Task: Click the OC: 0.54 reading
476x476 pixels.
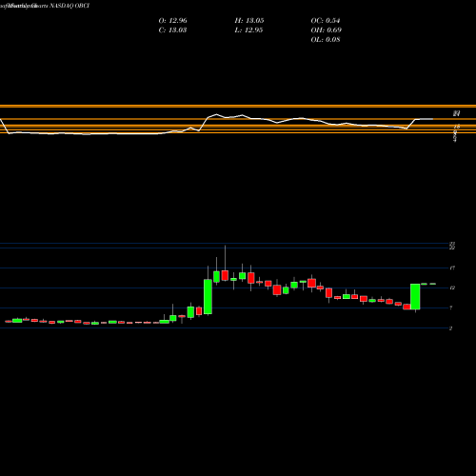Action: (x=326, y=21)
